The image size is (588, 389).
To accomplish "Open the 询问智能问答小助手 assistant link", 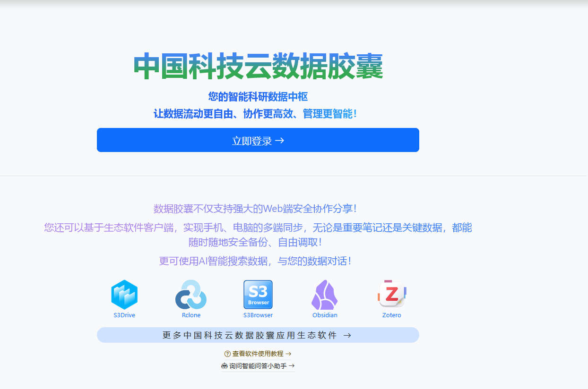I will [x=258, y=366].
